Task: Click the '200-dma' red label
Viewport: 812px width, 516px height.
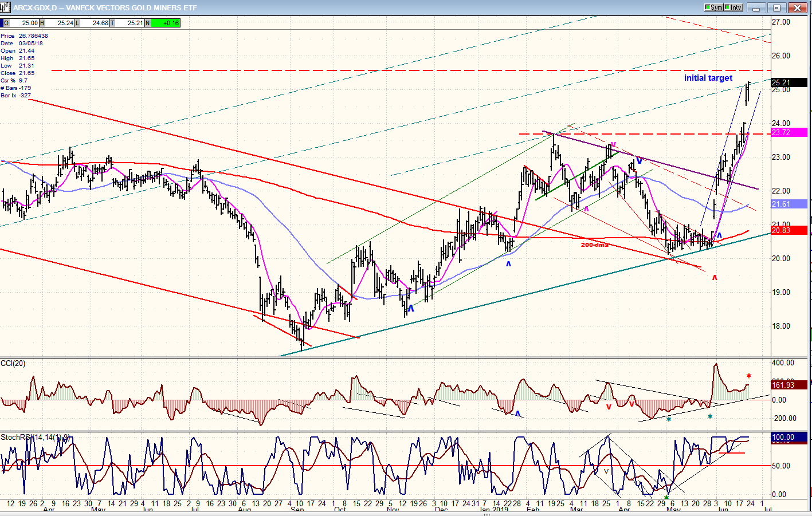Action: click(x=594, y=245)
